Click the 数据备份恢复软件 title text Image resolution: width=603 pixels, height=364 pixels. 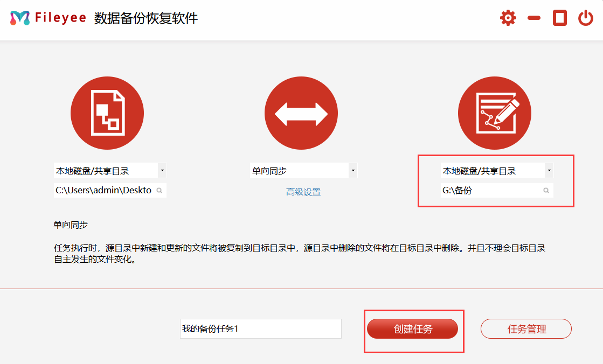click(146, 18)
